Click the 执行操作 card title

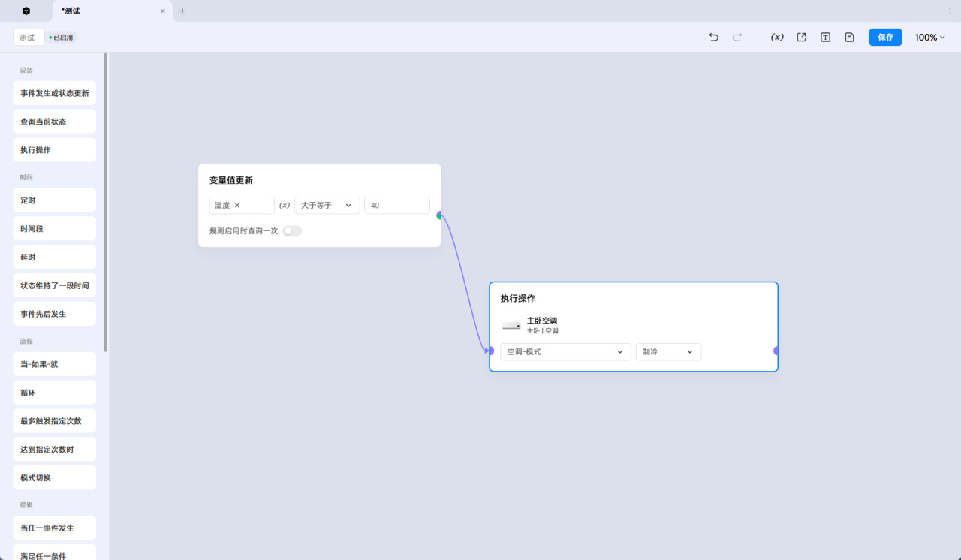tap(518, 298)
